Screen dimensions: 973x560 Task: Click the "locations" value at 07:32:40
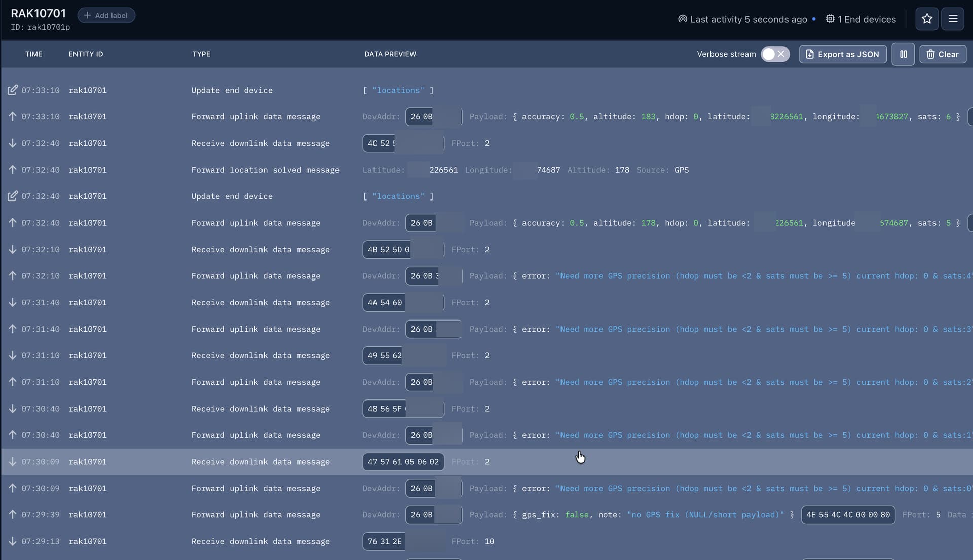pos(398,196)
